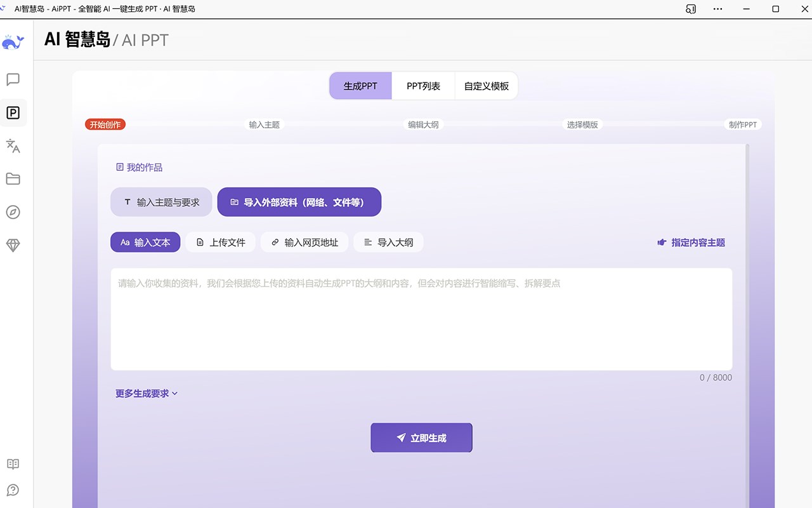Viewport: 812px width, 508px height.
Task: Select the 输入网页地址 option
Action: 304,242
